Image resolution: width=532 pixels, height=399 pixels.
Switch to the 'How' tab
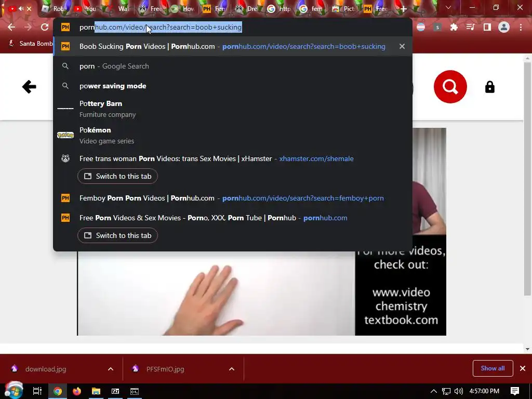click(182, 9)
